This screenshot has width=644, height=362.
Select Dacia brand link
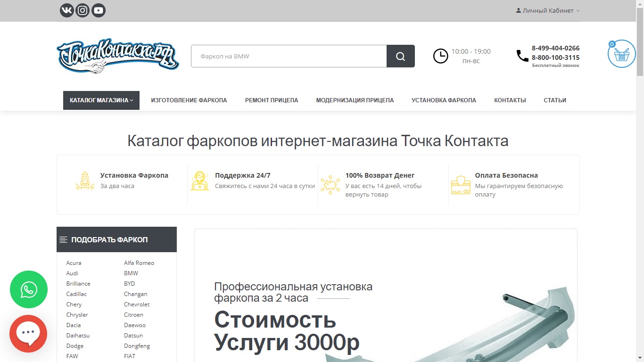click(x=74, y=325)
